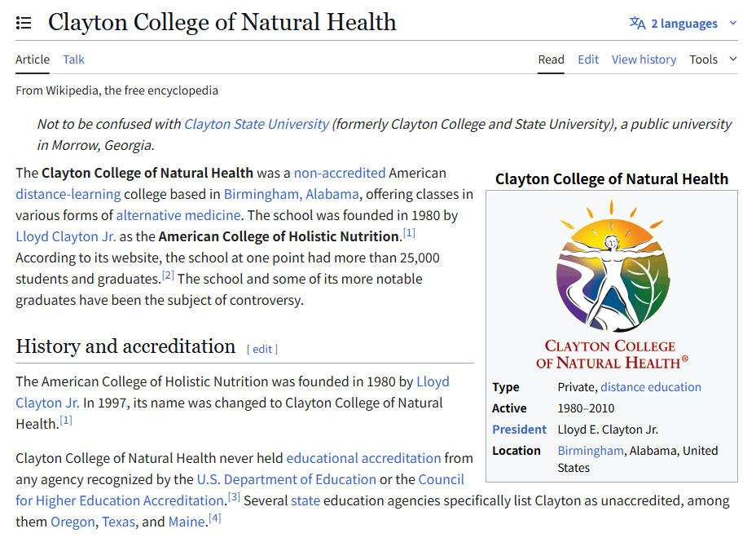The height and width of the screenshot is (542, 756).
Task: Open the main menu hamburger icon
Action: tap(24, 23)
